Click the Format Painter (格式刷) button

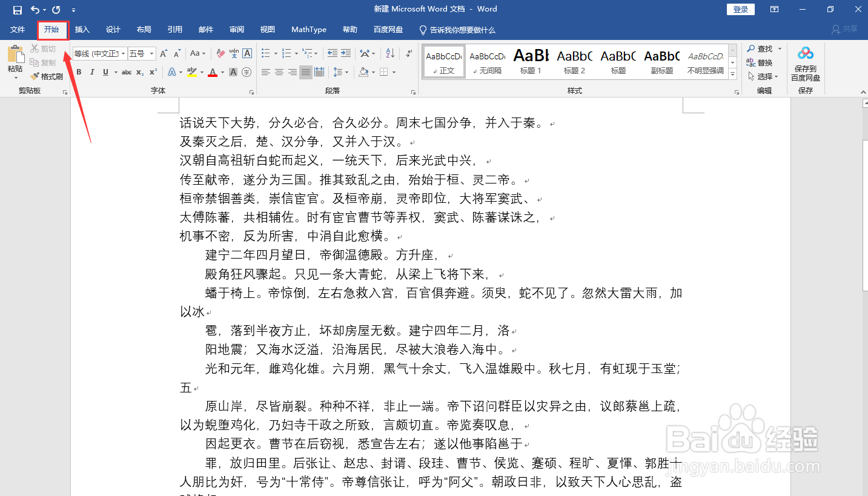[47, 77]
